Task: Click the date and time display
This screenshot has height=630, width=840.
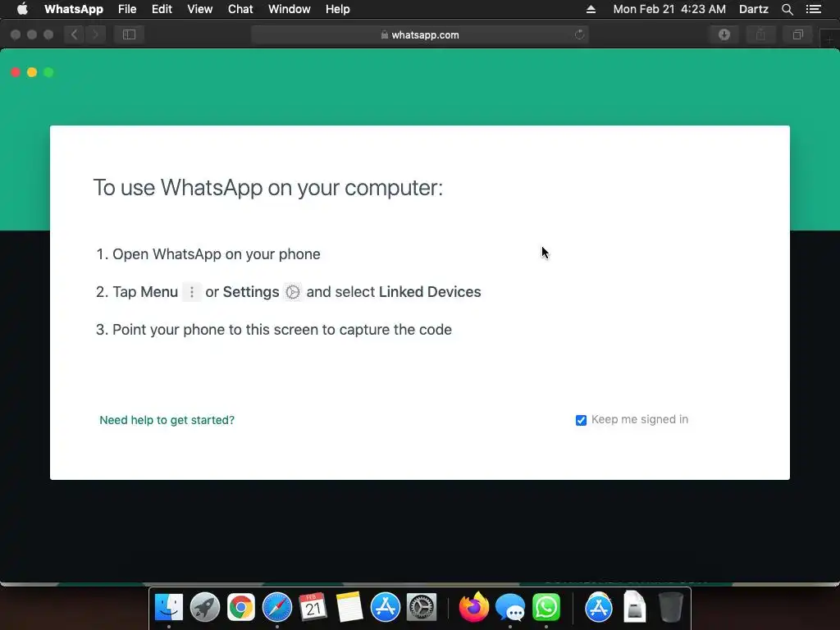Action: coord(669,9)
